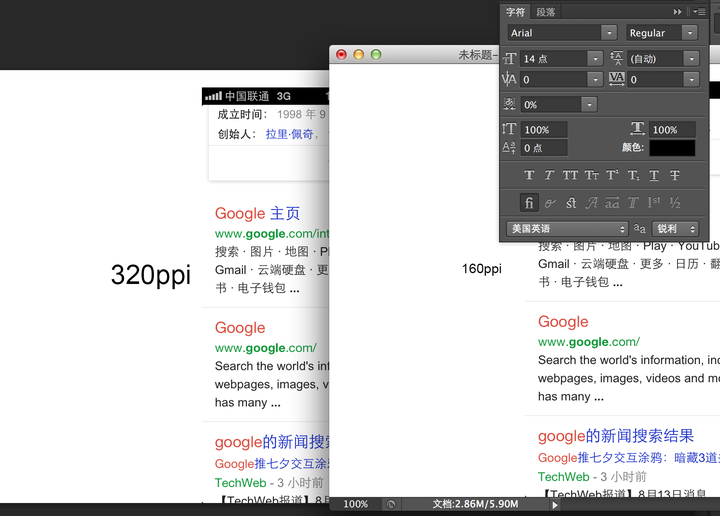The height and width of the screenshot is (516, 720).
Task: Open the Regular font style dropdown
Action: tap(690, 33)
